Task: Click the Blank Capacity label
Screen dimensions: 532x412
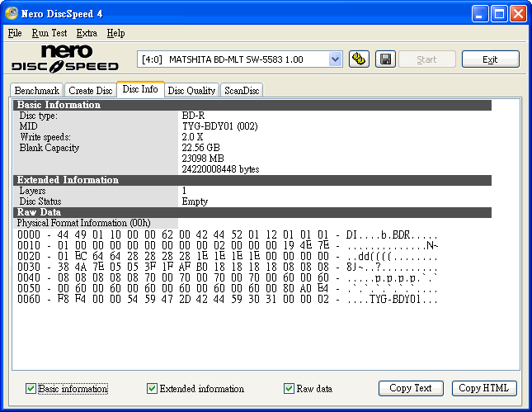Action: pos(49,148)
